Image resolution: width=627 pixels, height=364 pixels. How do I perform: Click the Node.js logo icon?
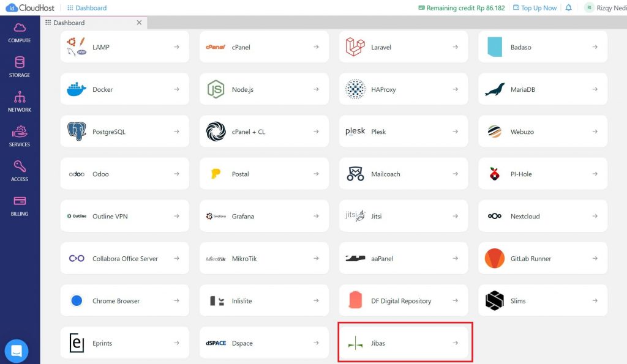[x=215, y=89]
